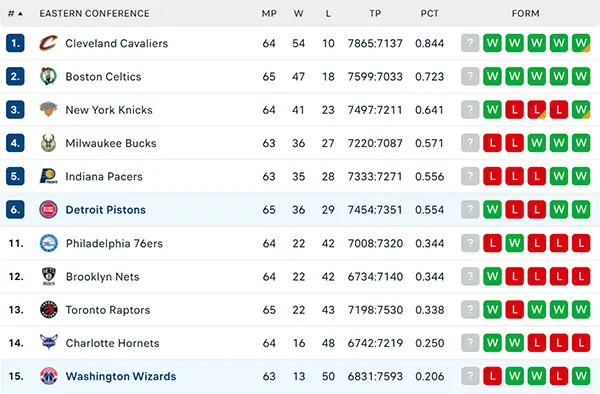
Task: Click the Hornets' unknown next-match badge
Action: 470,343
